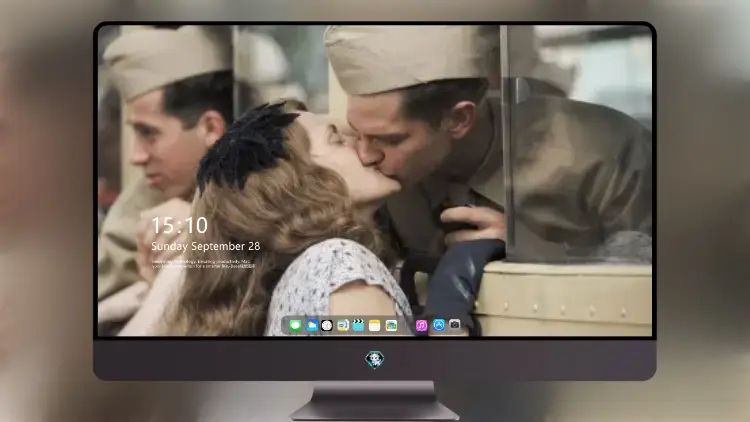Open the clapperboard Videos app in the dock
Screen dimensions: 750x422
358,326
